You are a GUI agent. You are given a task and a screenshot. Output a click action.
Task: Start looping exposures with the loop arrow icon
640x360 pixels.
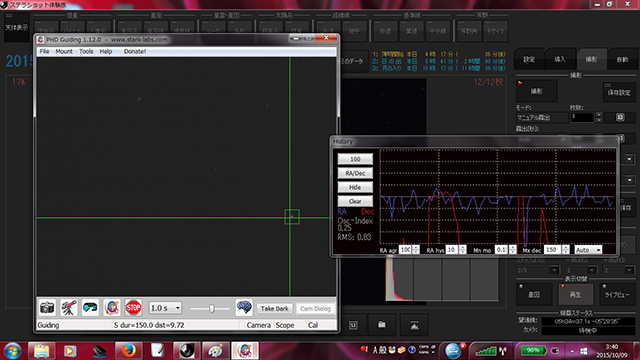90,307
